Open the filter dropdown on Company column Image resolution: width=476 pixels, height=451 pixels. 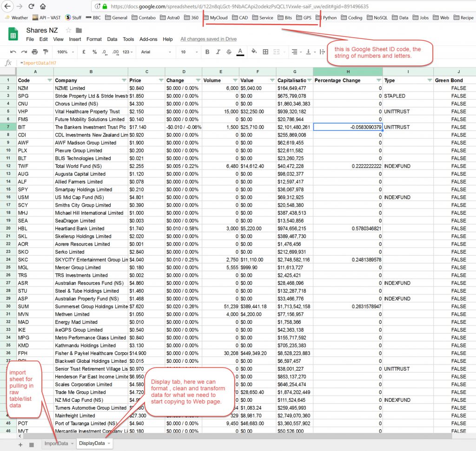point(124,80)
